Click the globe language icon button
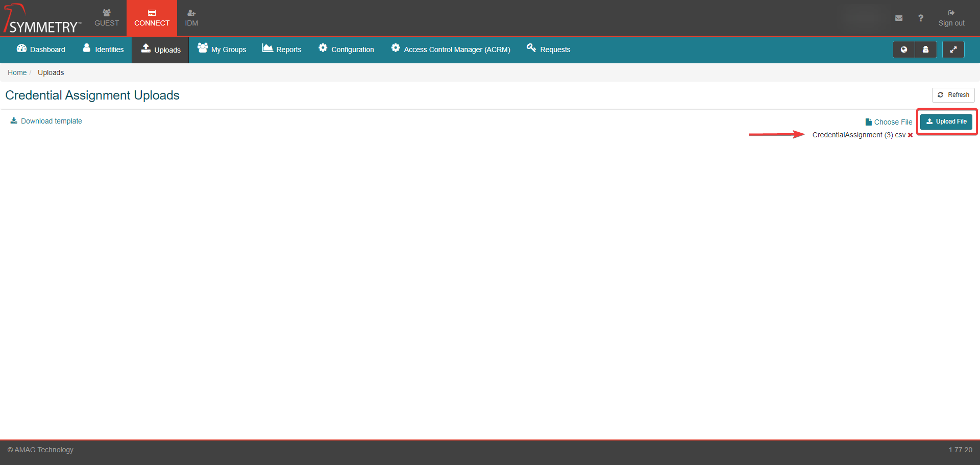The image size is (980, 465). pos(903,50)
